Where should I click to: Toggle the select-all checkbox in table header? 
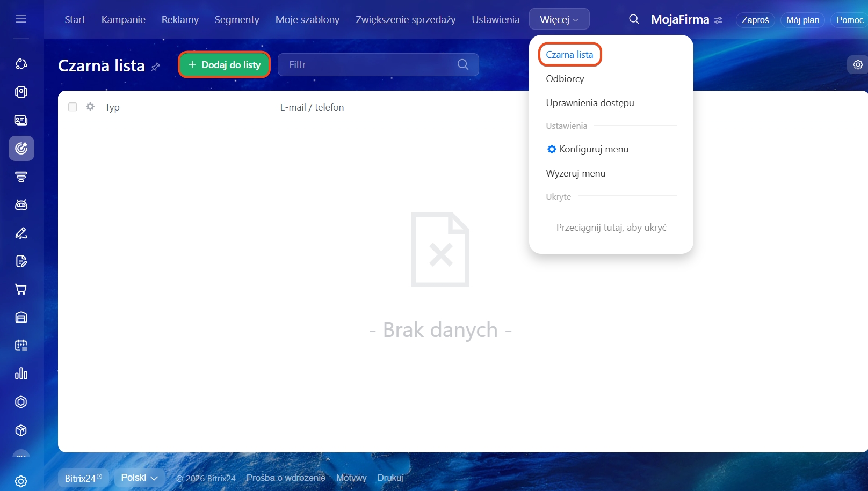pyautogui.click(x=73, y=107)
